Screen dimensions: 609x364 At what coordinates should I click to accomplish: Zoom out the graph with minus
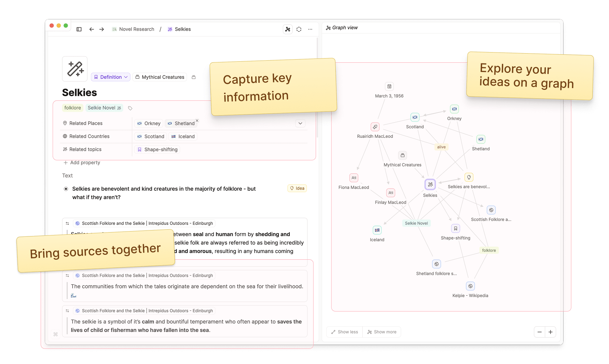pyautogui.click(x=540, y=332)
